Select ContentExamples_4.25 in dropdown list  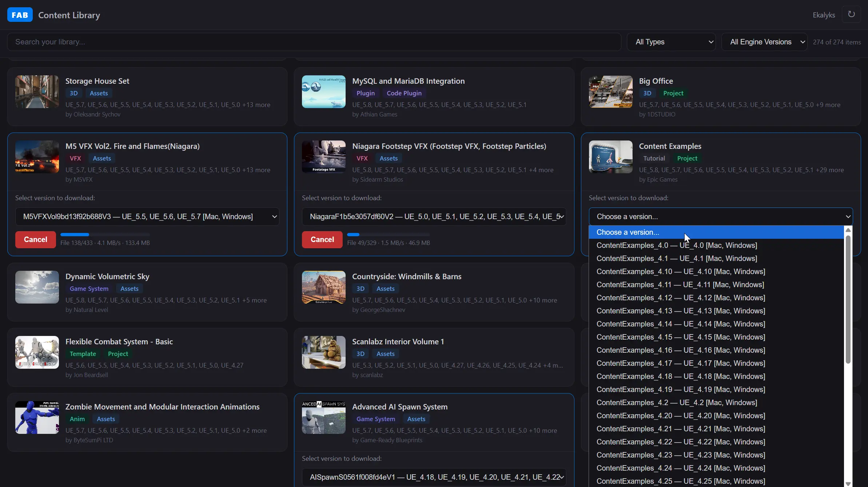point(716,481)
